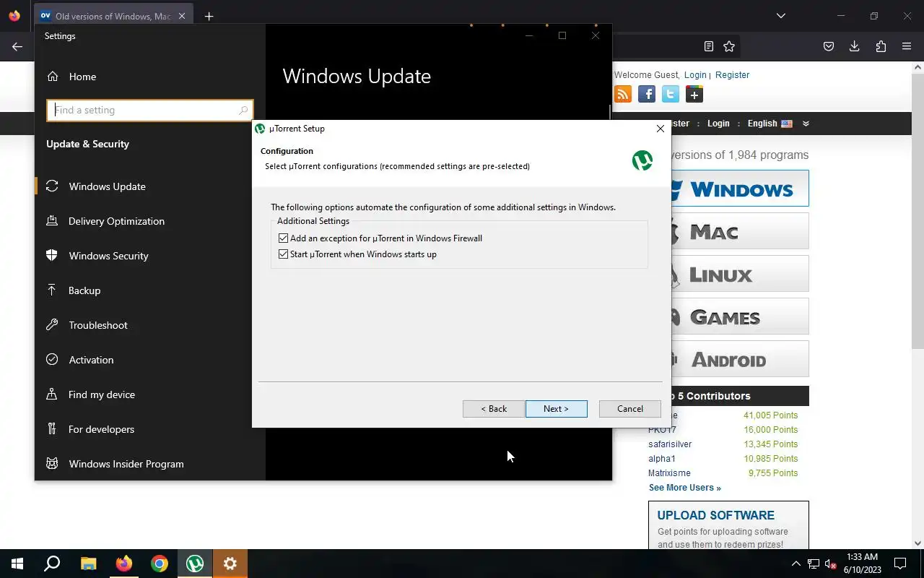This screenshot has height=578, width=924.
Task: Open the English language dropdown
Action: tap(770, 124)
